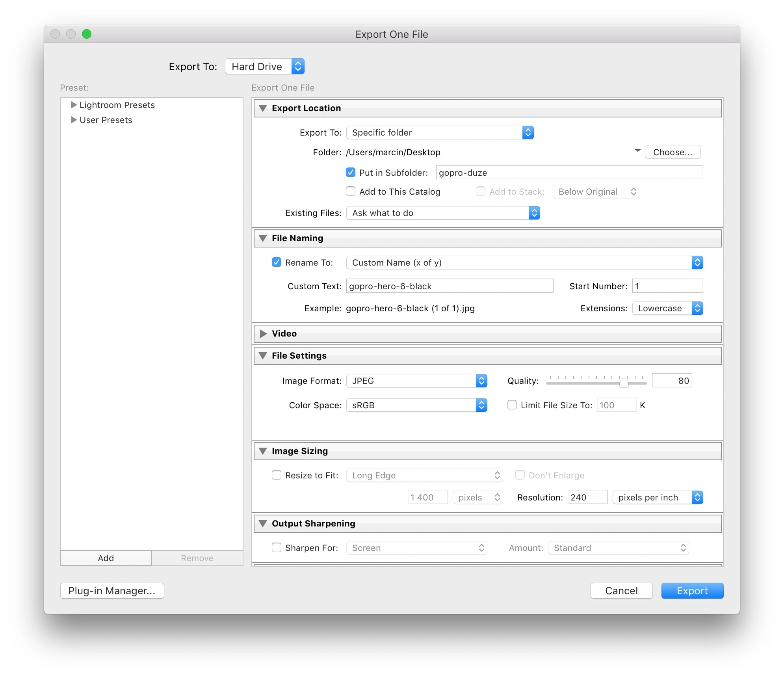Viewport: 784px width, 677px height.
Task: Click the green zoom window button
Action: [87, 34]
